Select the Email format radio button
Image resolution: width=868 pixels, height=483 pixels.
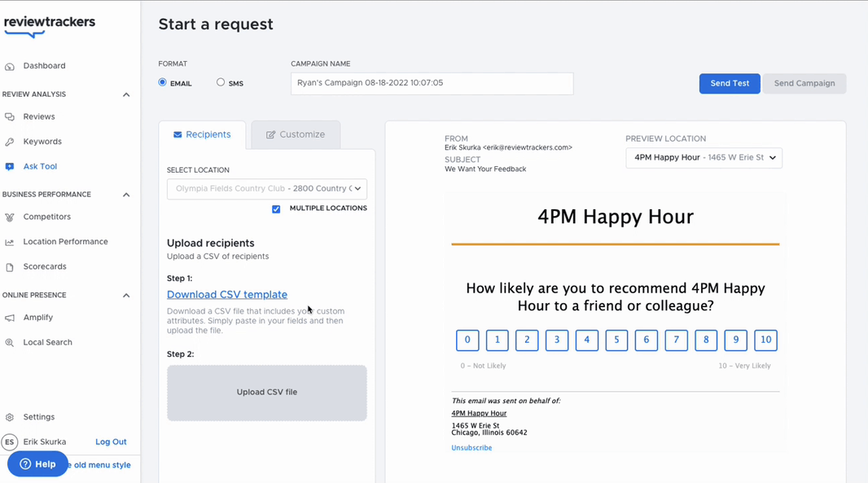pos(162,82)
